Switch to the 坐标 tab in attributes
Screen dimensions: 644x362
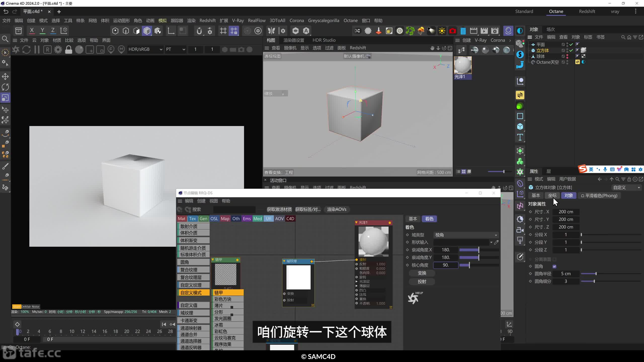(x=552, y=196)
